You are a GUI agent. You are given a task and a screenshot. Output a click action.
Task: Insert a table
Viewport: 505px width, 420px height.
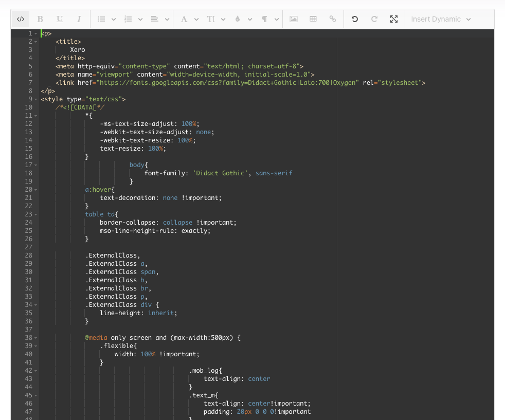(313, 19)
